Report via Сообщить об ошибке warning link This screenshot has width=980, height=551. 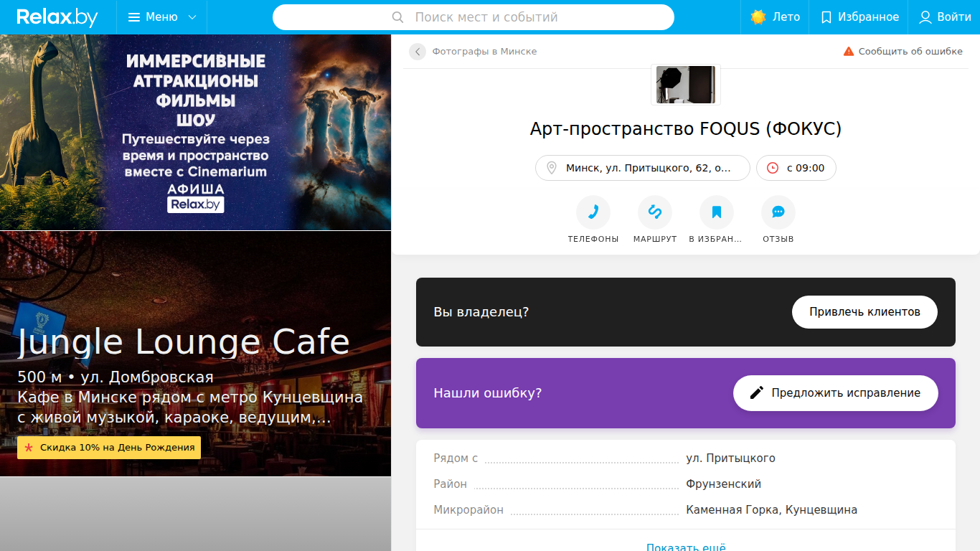click(903, 52)
